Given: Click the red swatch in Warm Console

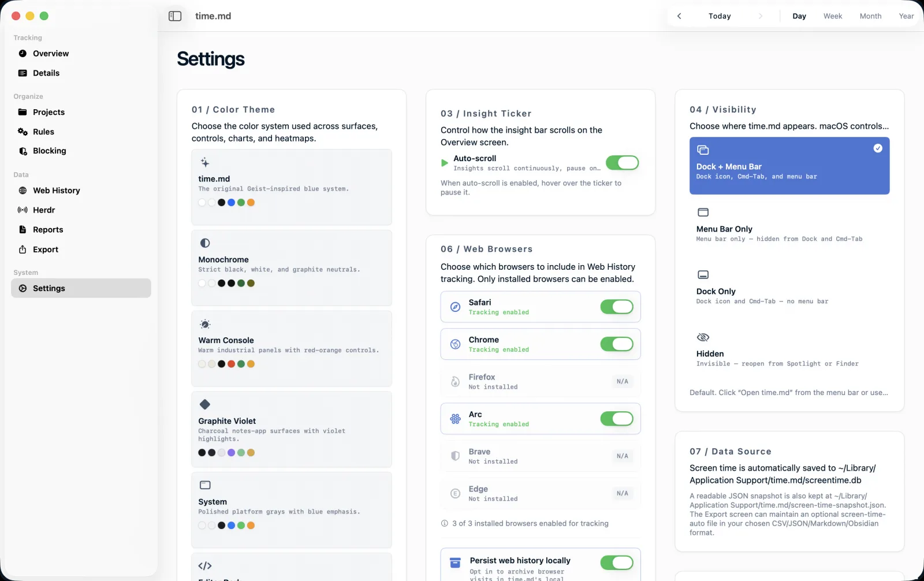Looking at the screenshot, I should click(x=231, y=364).
